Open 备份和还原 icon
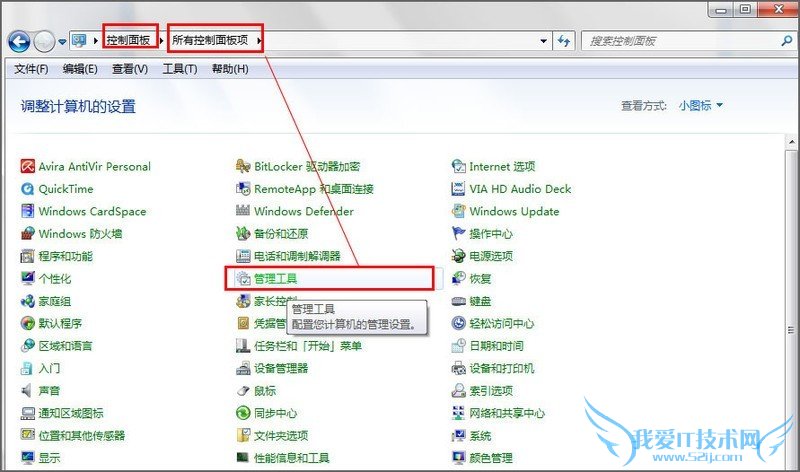The width and height of the screenshot is (800, 472). tap(243, 233)
